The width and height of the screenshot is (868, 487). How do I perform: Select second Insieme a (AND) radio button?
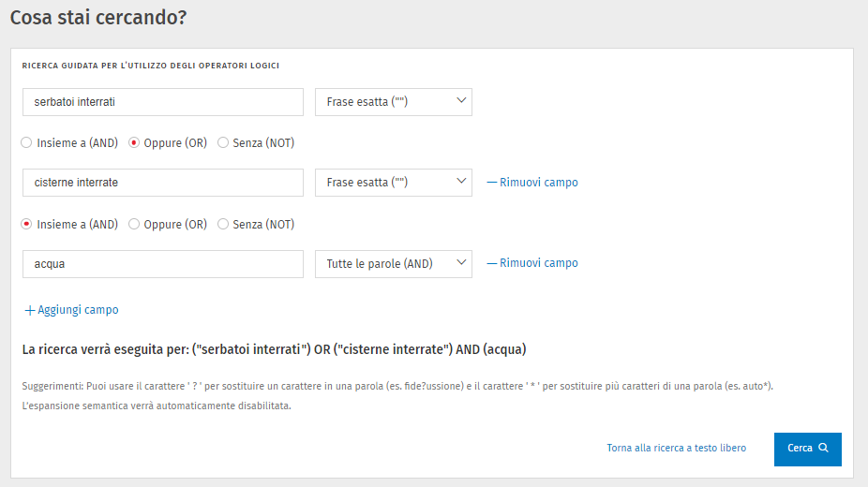click(x=26, y=225)
